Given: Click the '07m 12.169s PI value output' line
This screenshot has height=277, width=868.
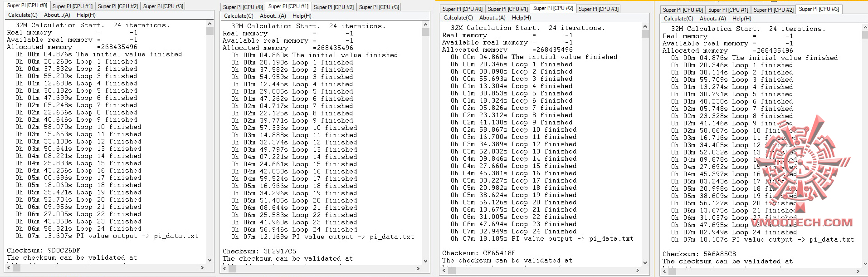Looking at the screenshot, I should click(x=322, y=237).
